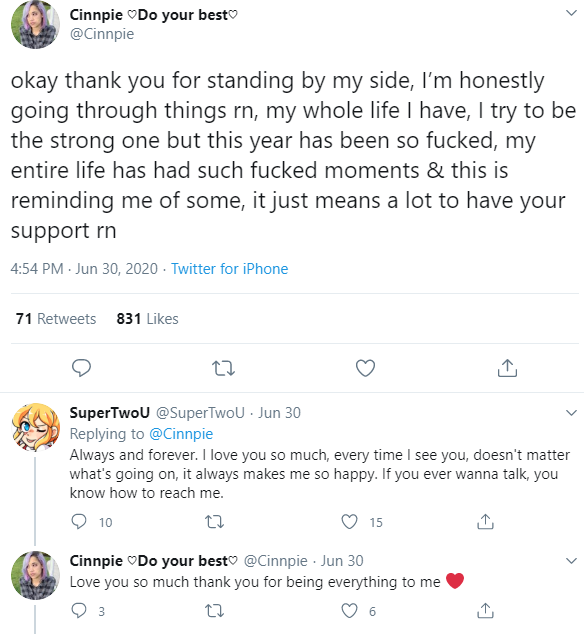This screenshot has height=634, width=584.
Task: View the 831 Likes list
Action: pyautogui.click(x=147, y=319)
